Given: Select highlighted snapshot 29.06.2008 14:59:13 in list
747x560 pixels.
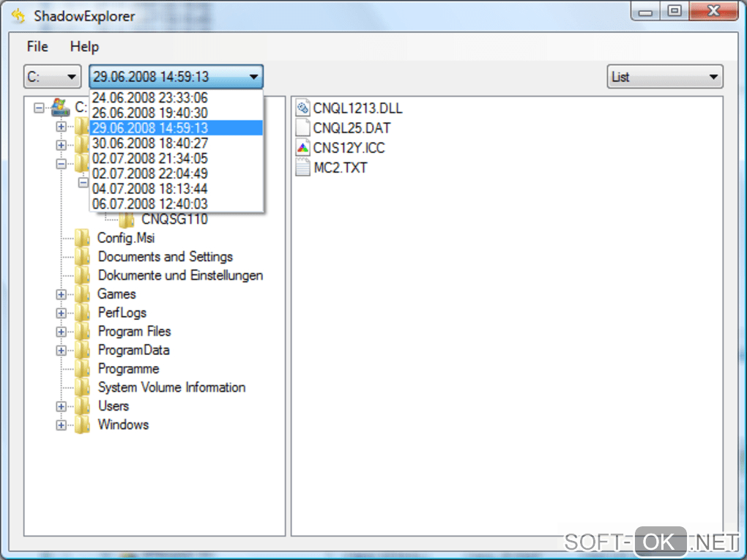Looking at the screenshot, I should click(176, 128).
